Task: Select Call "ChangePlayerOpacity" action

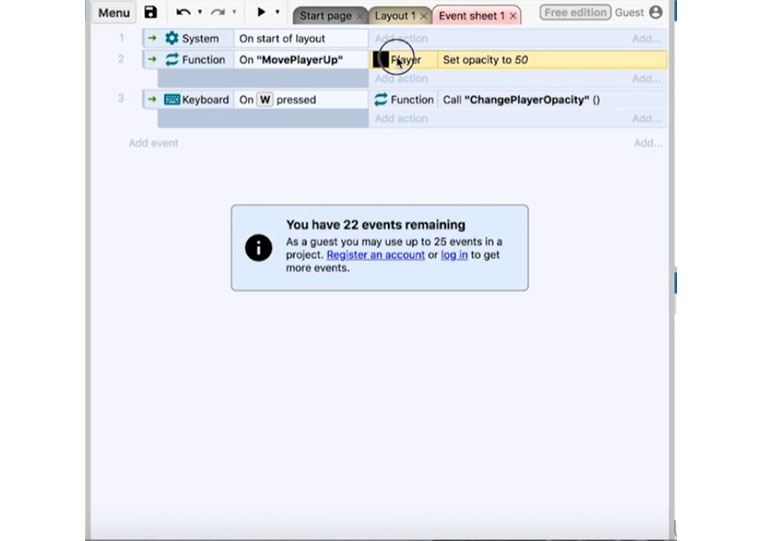Action: click(552, 100)
